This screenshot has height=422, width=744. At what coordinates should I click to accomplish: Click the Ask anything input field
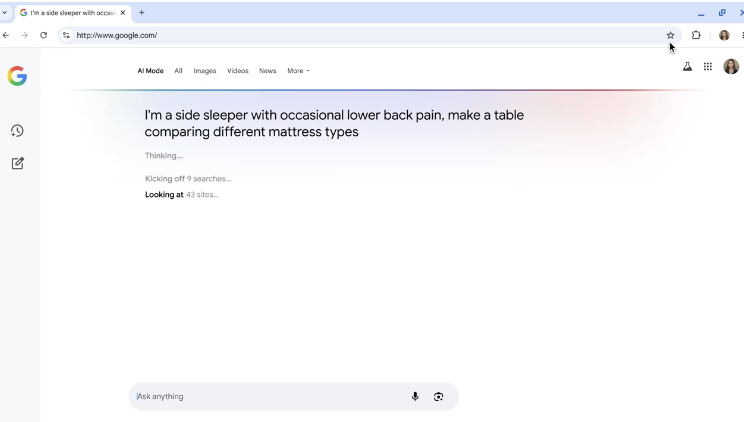tap(270, 396)
